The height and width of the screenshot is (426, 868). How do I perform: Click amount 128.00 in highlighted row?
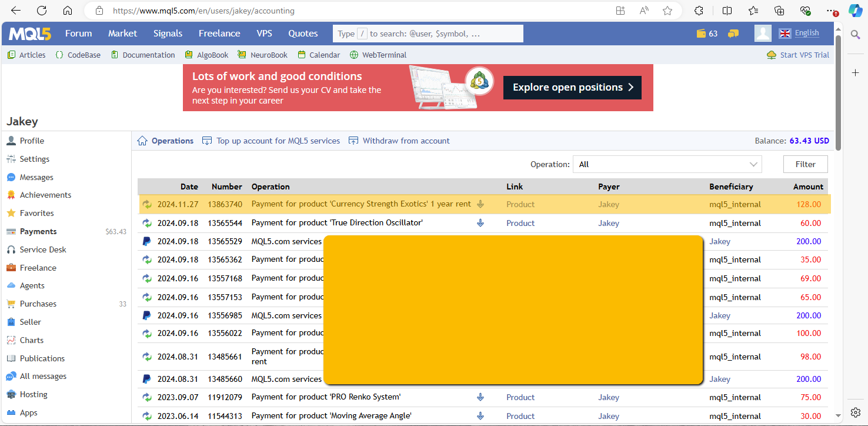click(x=809, y=204)
